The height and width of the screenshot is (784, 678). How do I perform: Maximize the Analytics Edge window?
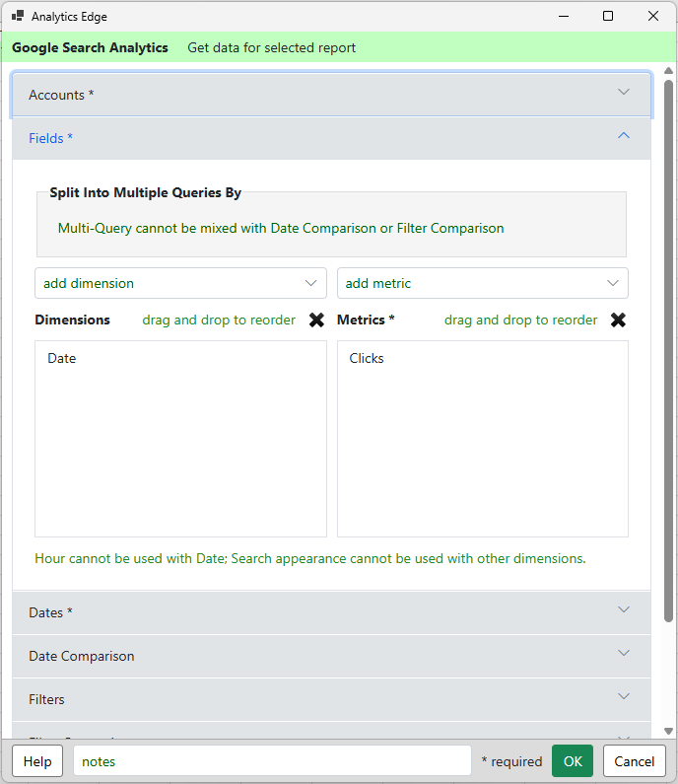[608, 16]
